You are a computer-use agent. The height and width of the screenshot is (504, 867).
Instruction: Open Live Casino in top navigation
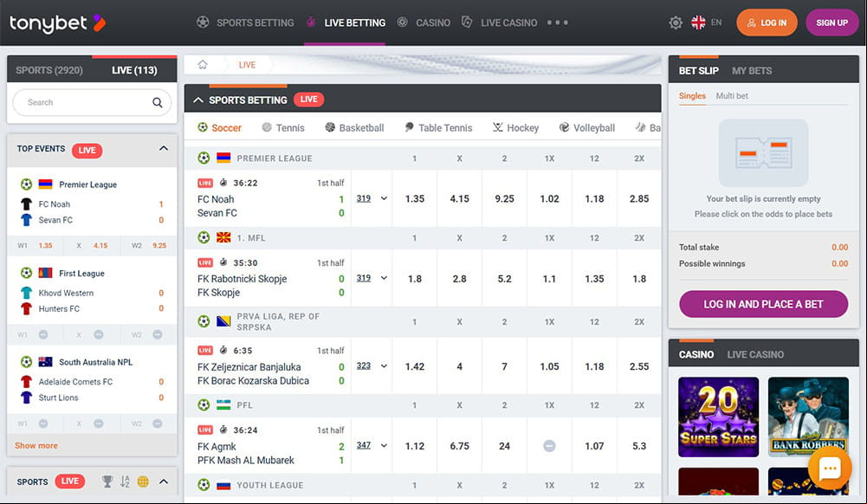(508, 23)
